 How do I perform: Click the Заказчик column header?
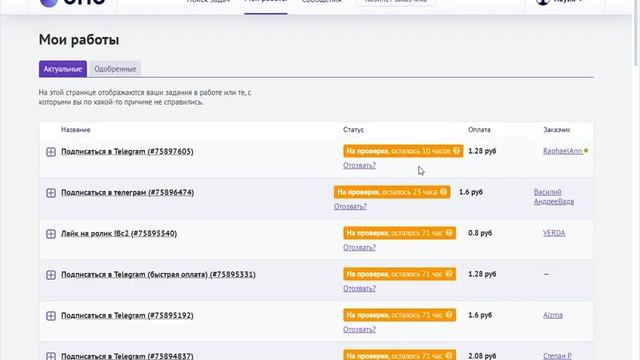pyautogui.click(x=556, y=130)
